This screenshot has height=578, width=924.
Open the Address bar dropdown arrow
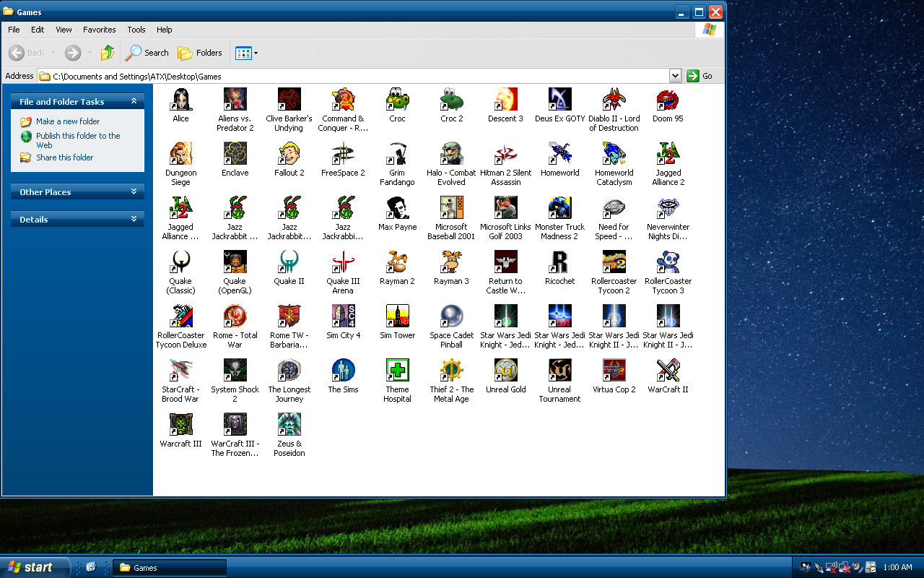pos(675,76)
